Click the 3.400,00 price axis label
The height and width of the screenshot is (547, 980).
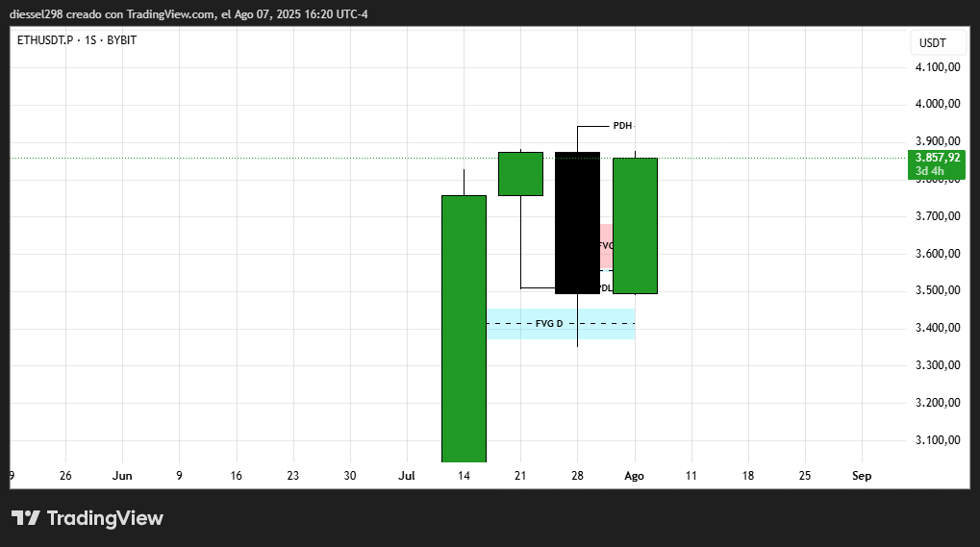(x=938, y=328)
